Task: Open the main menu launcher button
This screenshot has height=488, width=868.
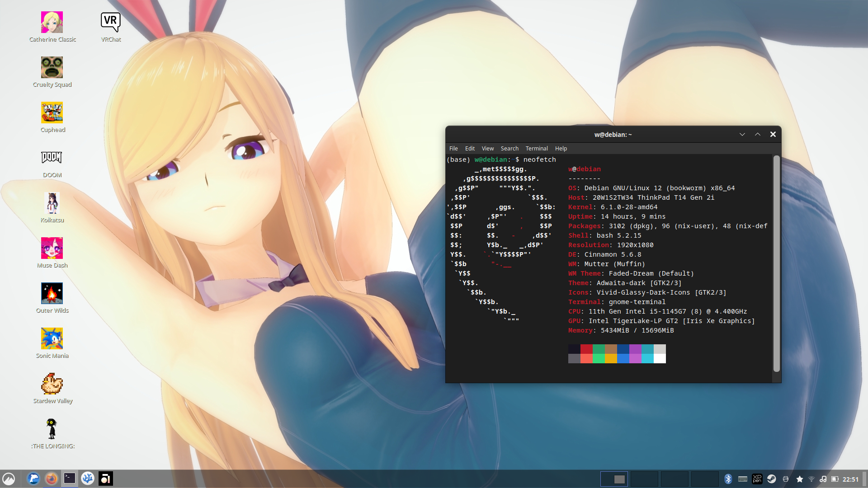Action: (9, 479)
